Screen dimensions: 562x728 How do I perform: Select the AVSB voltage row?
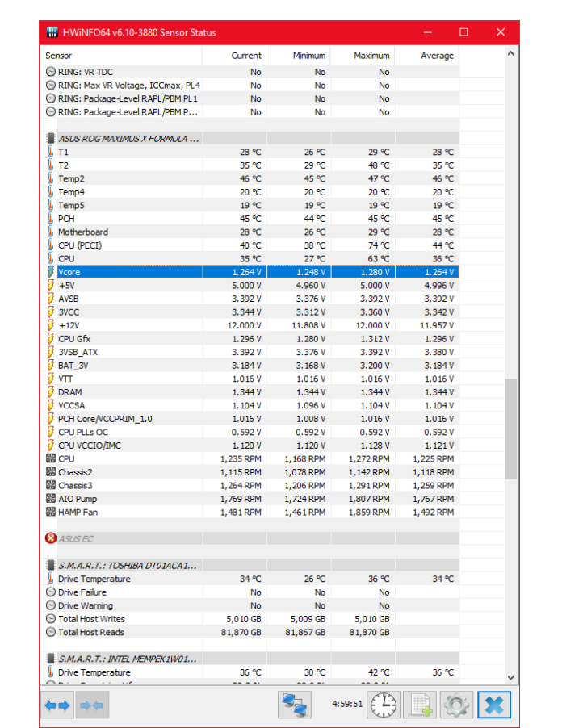250,299
